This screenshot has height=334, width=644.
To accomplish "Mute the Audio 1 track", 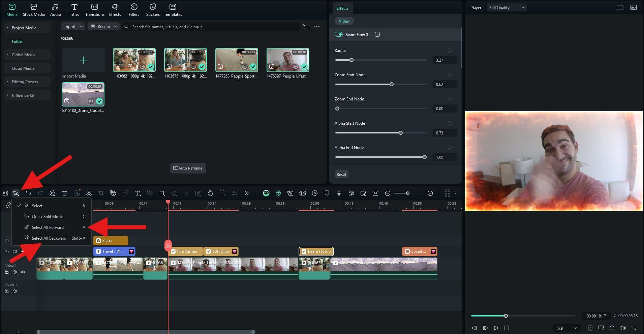I will pos(14,291).
